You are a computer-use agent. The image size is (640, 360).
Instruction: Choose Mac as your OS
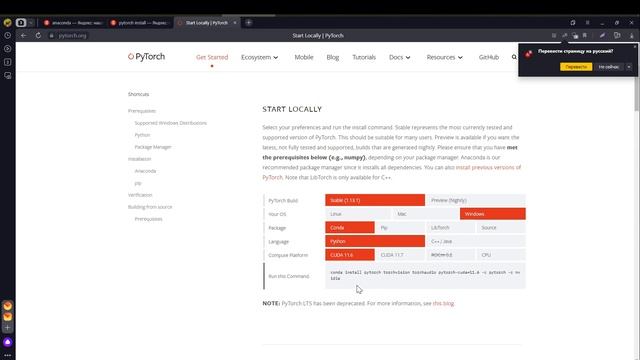click(425, 214)
